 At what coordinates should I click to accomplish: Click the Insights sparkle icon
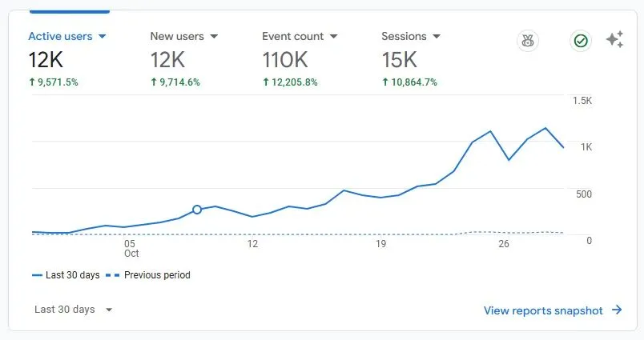[x=615, y=40]
